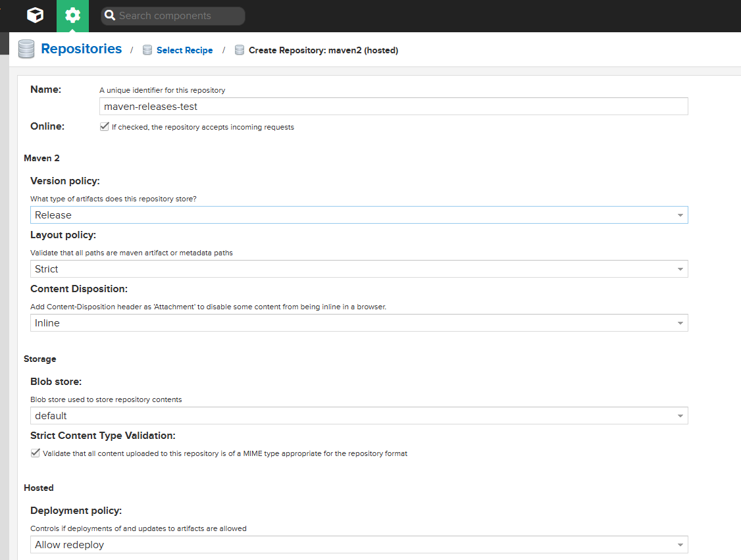The image size is (741, 560).
Task: Click the Maven 2 section heading
Action: point(41,159)
